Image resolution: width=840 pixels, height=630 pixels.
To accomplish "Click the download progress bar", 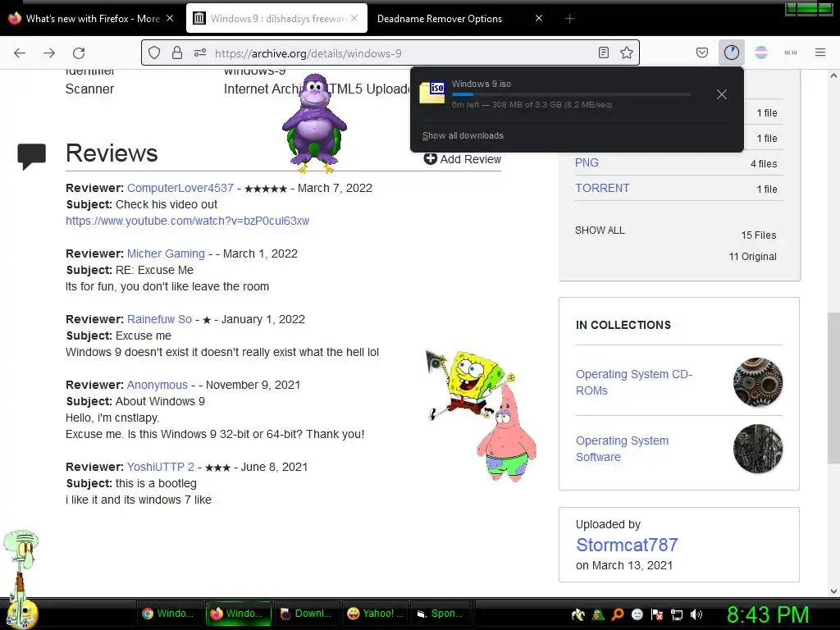I will (x=571, y=94).
